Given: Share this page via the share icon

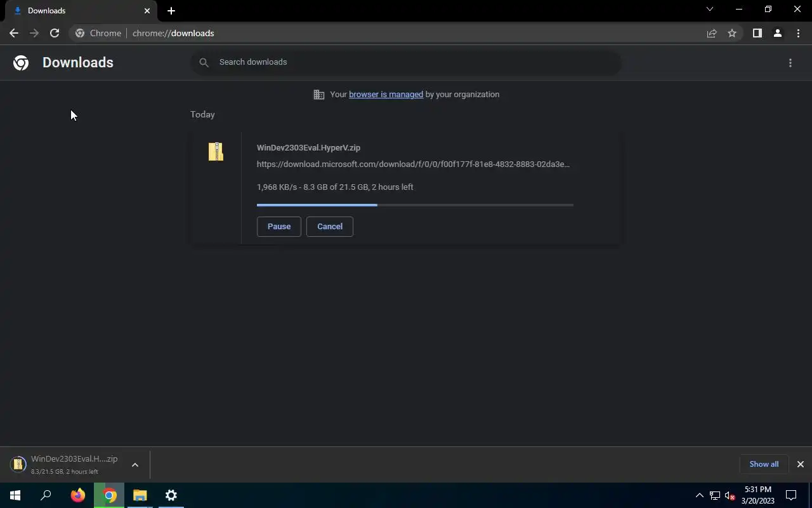Looking at the screenshot, I should point(712,33).
